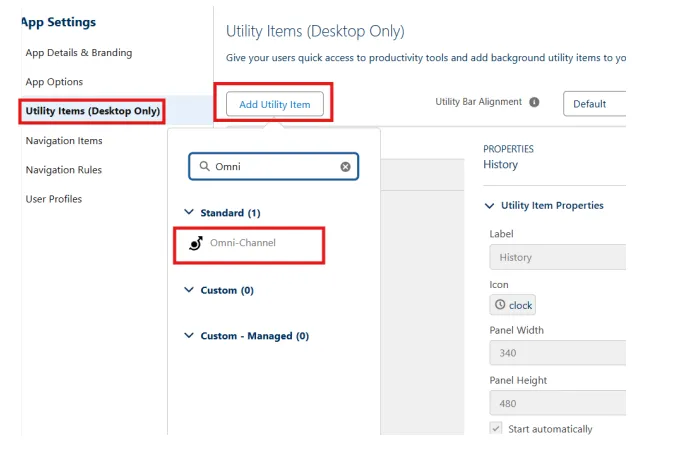Image resolution: width=677 pixels, height=462 pixels.
Task: Go to App Options
Action: [x=54, y=82]
